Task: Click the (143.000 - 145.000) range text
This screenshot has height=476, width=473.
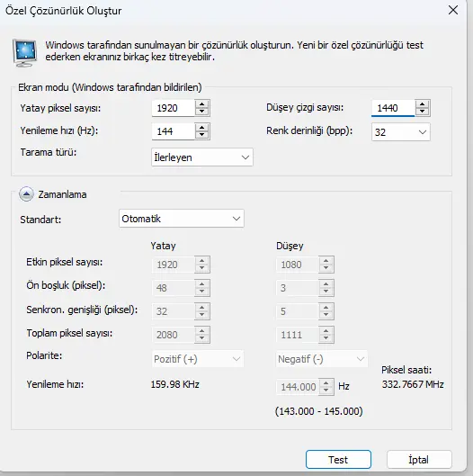Action: (x=319, y=411)
